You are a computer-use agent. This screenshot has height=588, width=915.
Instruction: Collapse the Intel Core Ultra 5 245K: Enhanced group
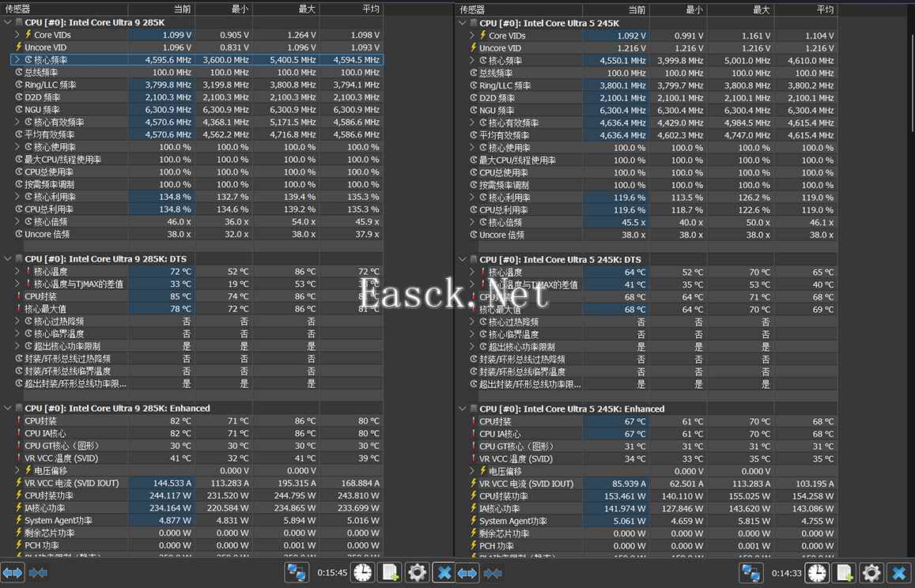462,409
